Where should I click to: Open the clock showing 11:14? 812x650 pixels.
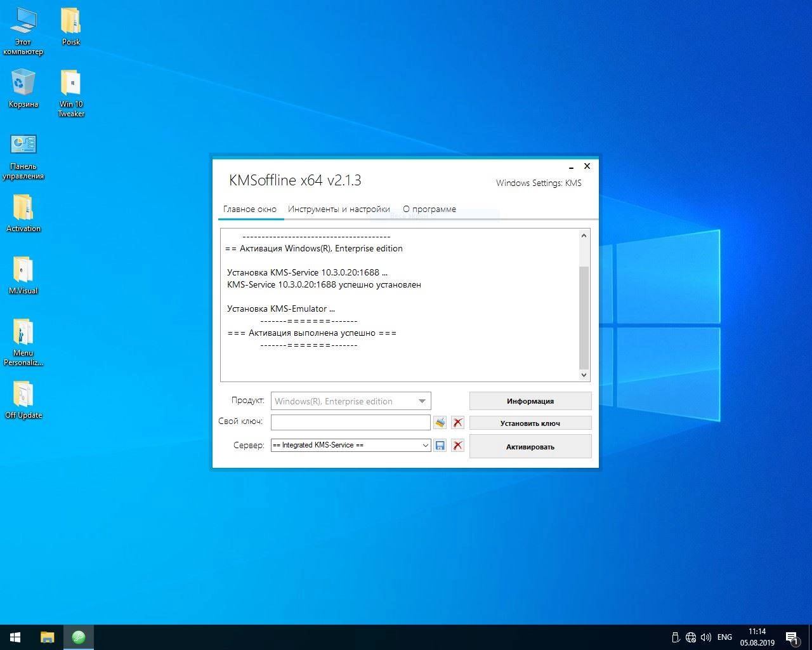[757, 637]
